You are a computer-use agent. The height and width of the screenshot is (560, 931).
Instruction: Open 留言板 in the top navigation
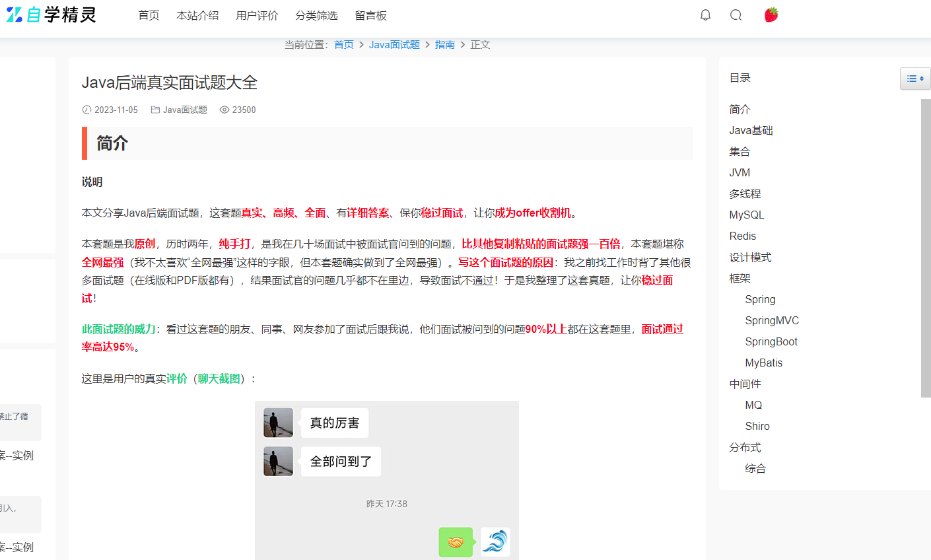370,15
